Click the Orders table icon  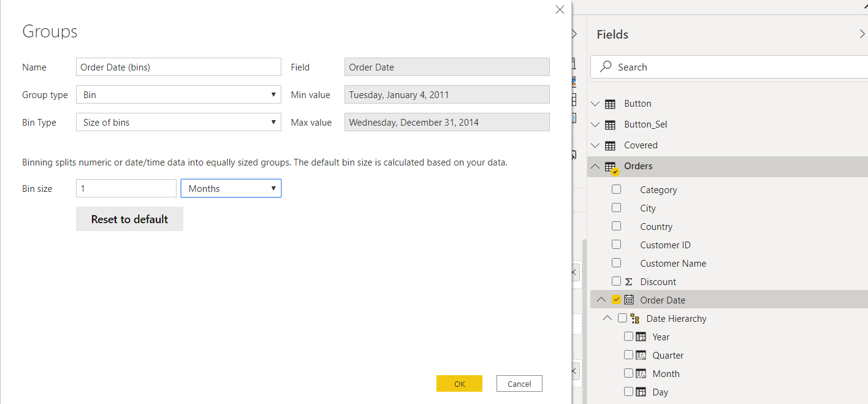[x=611, y=167]
